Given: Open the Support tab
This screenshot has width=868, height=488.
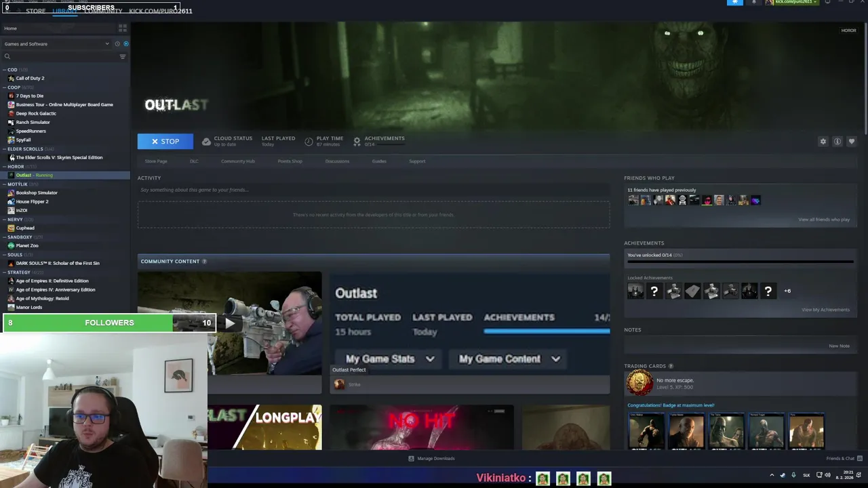Looking at the screenshot, I should click(417, 161).
